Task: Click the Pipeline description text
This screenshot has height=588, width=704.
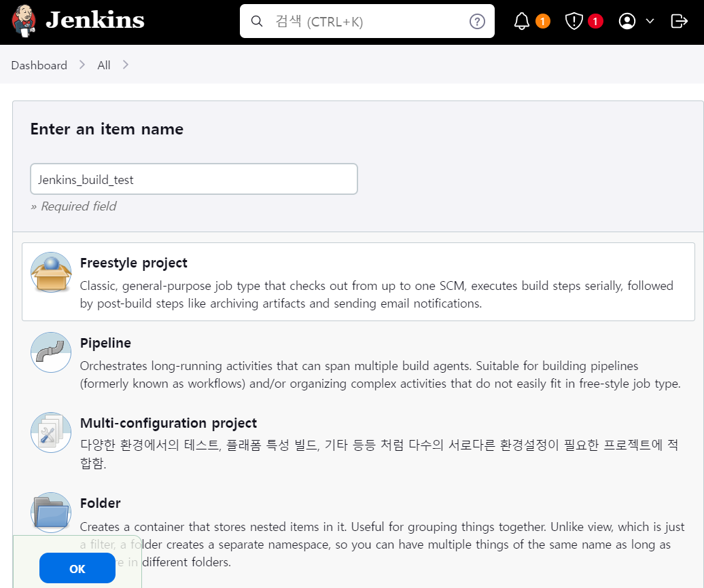Action: click(x=381, y=375)
